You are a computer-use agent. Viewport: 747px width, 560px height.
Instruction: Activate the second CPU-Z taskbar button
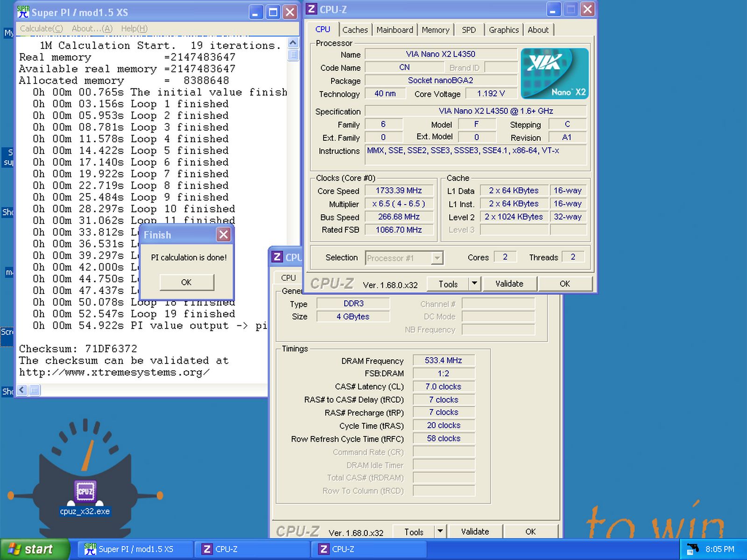(x=369, y=549)
